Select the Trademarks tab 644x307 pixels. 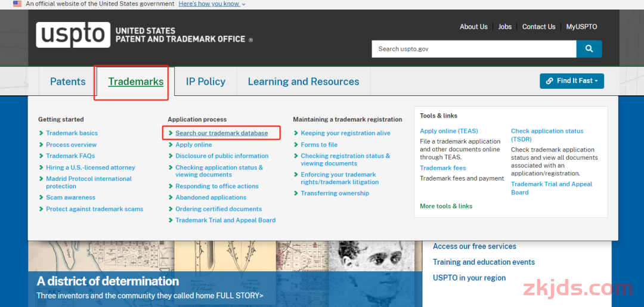click(135, 81)
